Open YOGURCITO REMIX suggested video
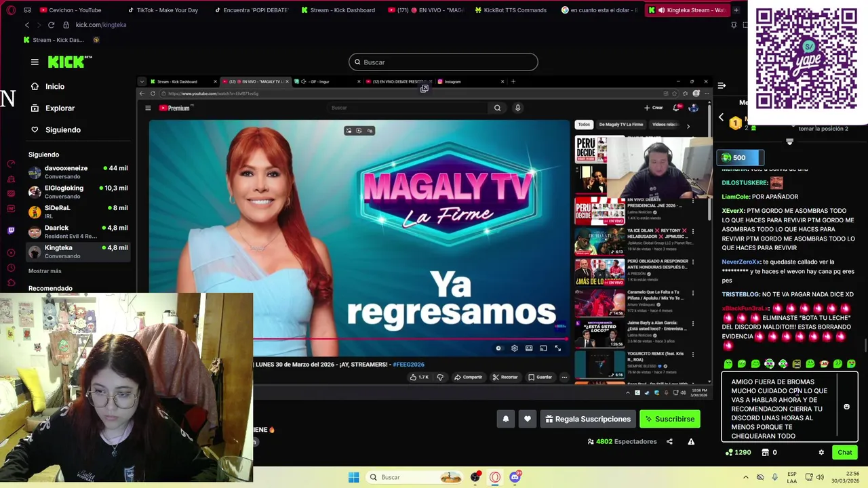Screen dimensions: 868x488 click(x=634, y=365)
